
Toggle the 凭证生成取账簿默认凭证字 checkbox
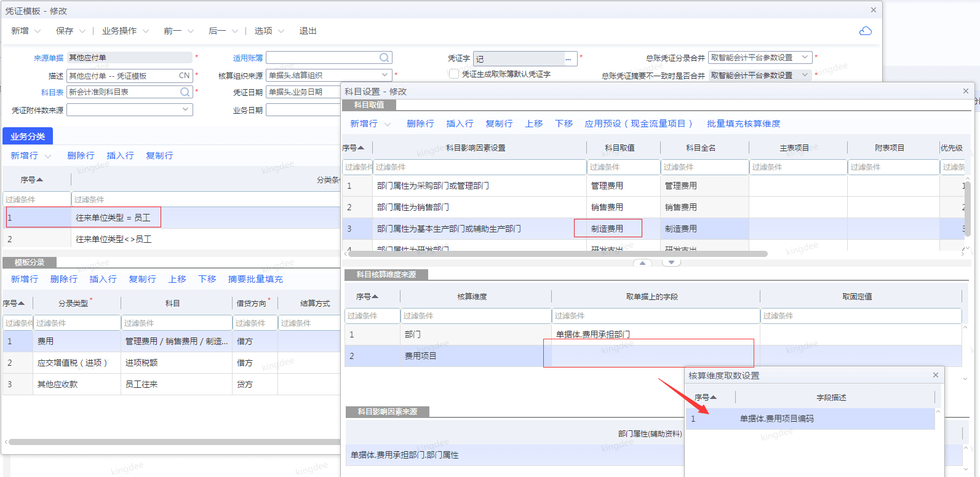tap(454, 74)
